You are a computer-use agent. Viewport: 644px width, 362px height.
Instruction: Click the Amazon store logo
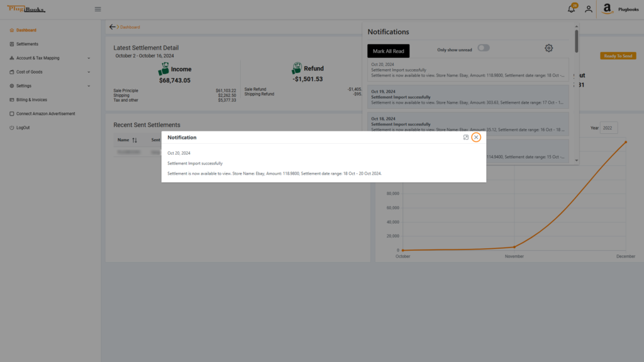pyautogui.click(x=607, y=9)
